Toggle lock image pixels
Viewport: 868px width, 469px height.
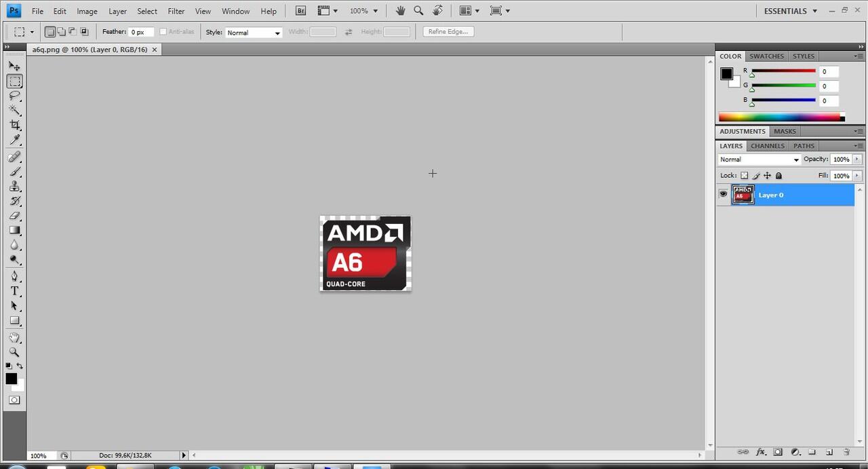tap(756, 176)
